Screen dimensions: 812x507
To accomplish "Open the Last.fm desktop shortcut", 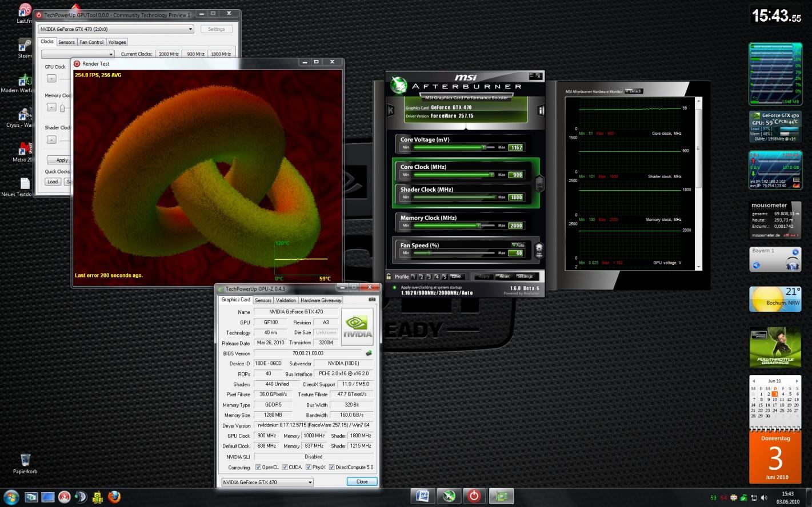I will tap(25, 13).
